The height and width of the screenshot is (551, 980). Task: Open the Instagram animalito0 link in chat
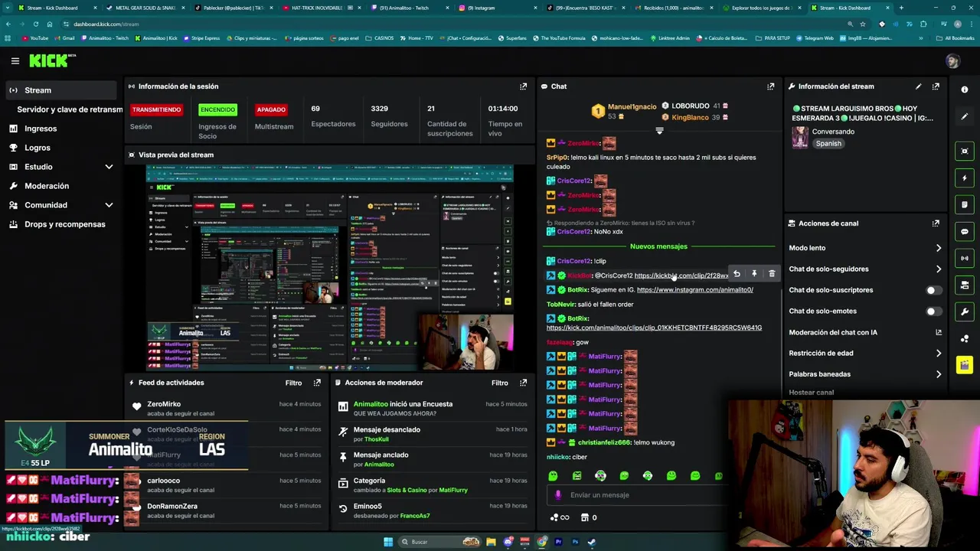(x=694, y=290)
